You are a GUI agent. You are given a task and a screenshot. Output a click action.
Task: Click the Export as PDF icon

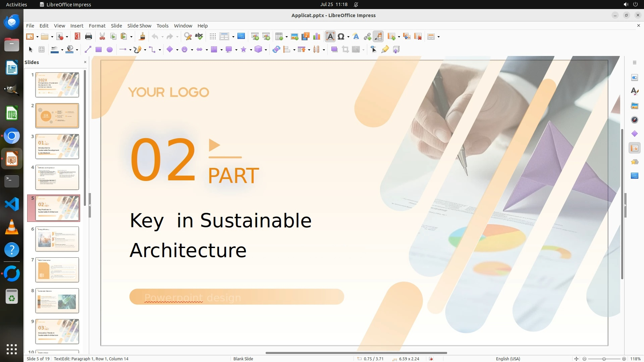tap(77, 37)
